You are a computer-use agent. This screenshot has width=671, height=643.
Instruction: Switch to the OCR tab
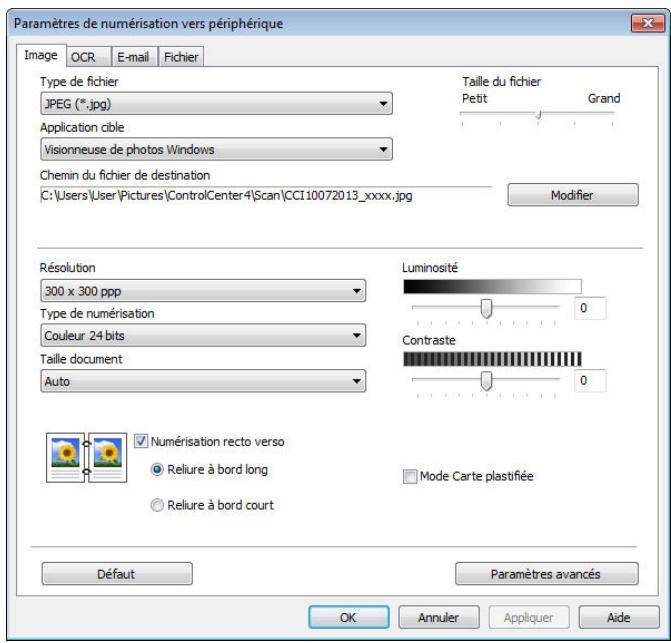(x=89, y=57)
